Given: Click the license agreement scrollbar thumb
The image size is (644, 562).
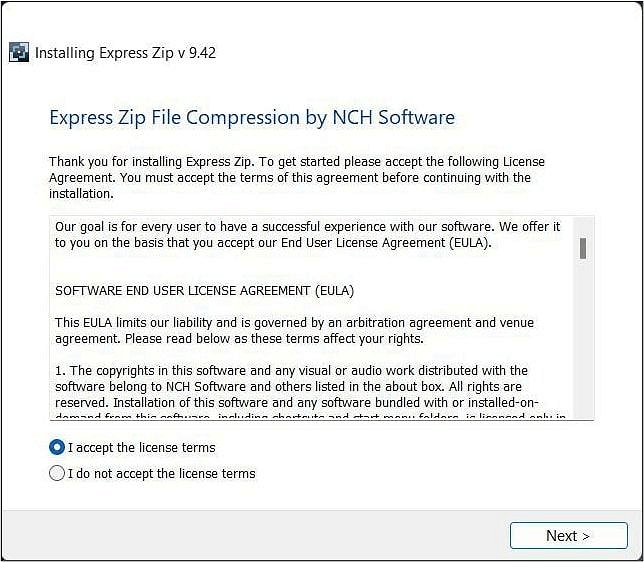Looking at the screenshot, I should point(582,248).
